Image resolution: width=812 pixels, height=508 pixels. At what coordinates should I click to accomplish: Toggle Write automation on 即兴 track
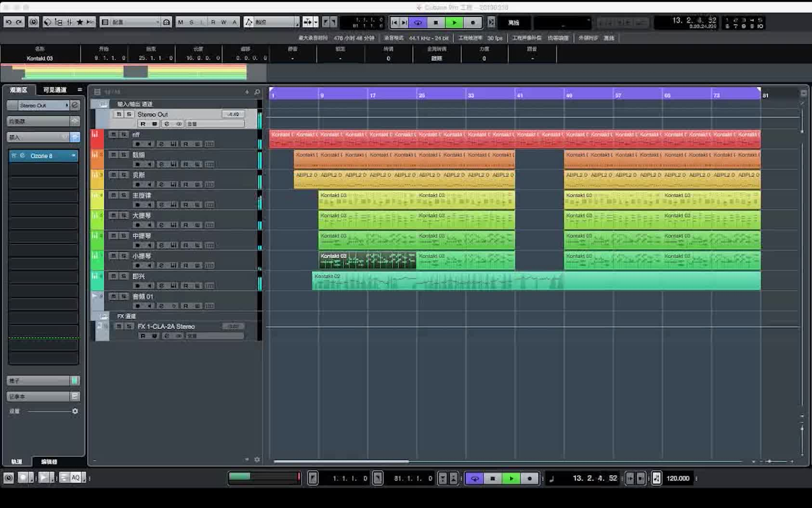coord(197,285)
